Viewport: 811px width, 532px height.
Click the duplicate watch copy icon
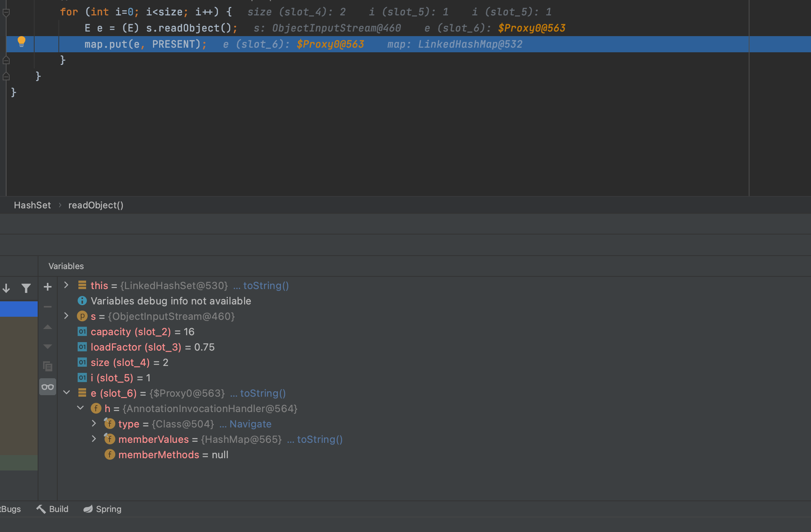[48, 366]
